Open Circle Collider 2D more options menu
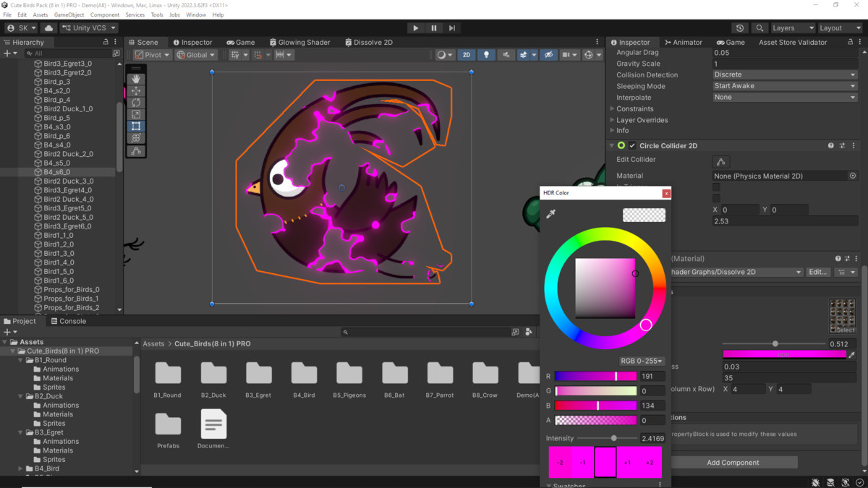Image resolution: width=868 pixels, height=488 pixels. pos(854,146)
